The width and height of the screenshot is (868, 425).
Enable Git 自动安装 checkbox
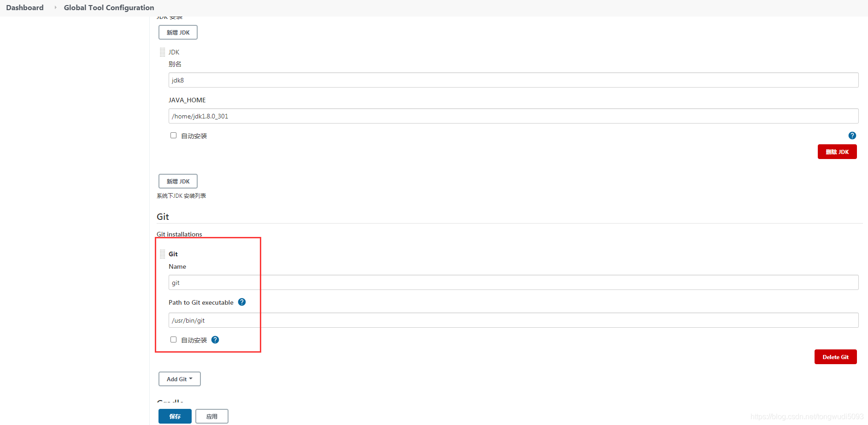point(173,339)
